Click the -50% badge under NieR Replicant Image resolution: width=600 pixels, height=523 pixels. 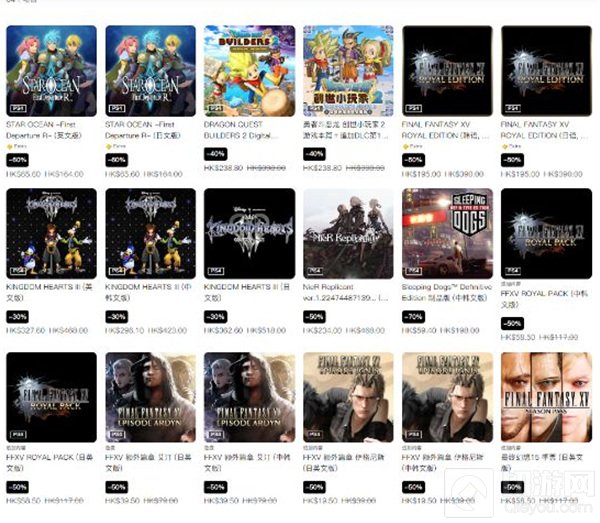tap(315, 317)
